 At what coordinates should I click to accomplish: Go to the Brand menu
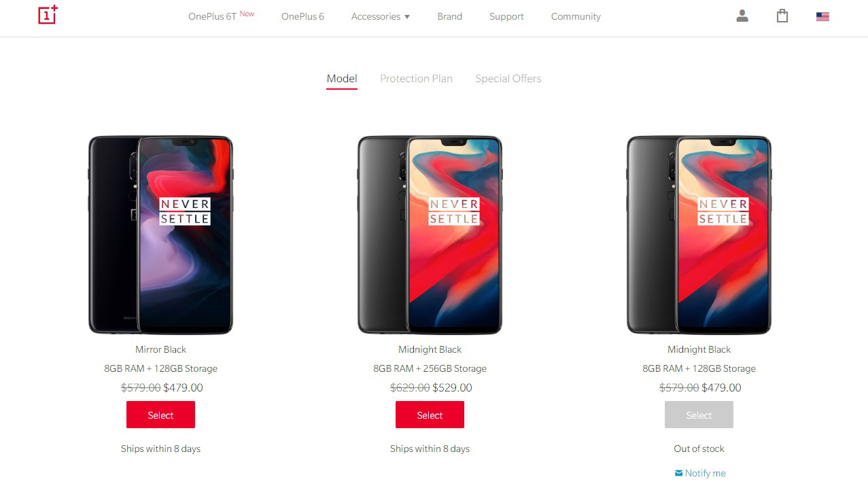coord(449,16)
